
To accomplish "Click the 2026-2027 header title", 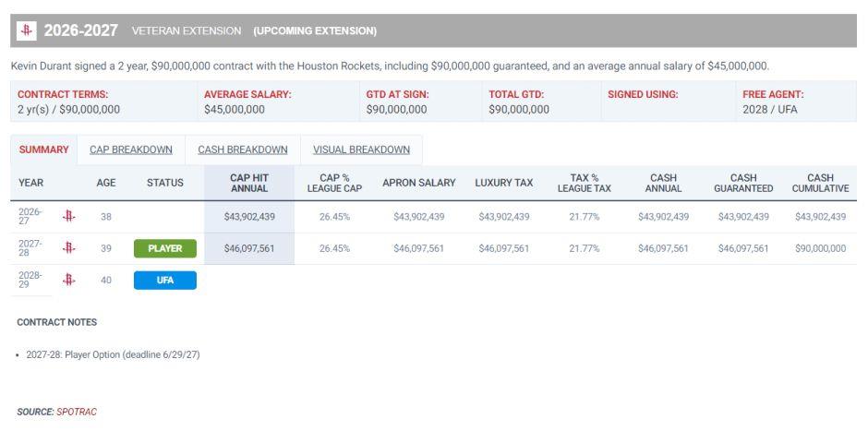I will click(81, 30).
